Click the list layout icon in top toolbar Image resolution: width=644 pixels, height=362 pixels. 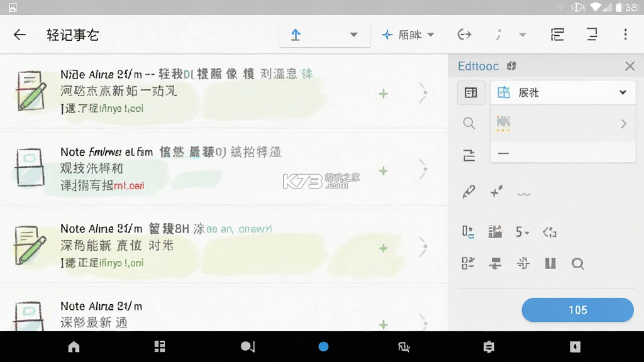point(557,35)
